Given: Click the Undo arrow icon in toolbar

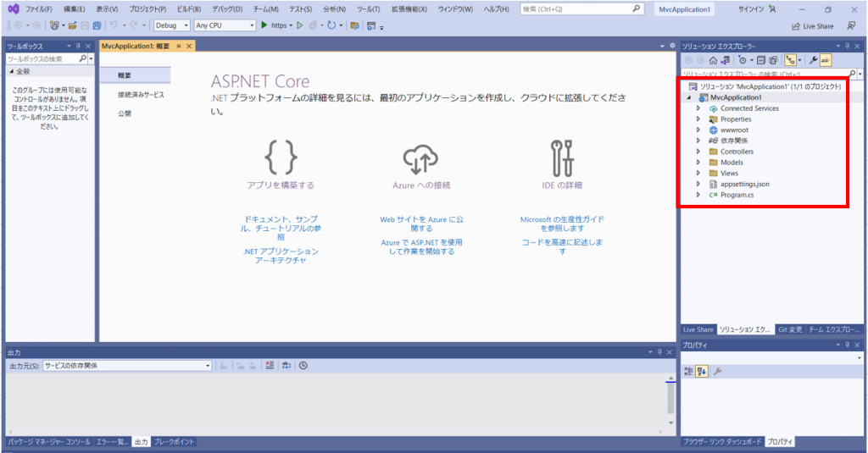Looking at the screenshot, I should point(114,25).
